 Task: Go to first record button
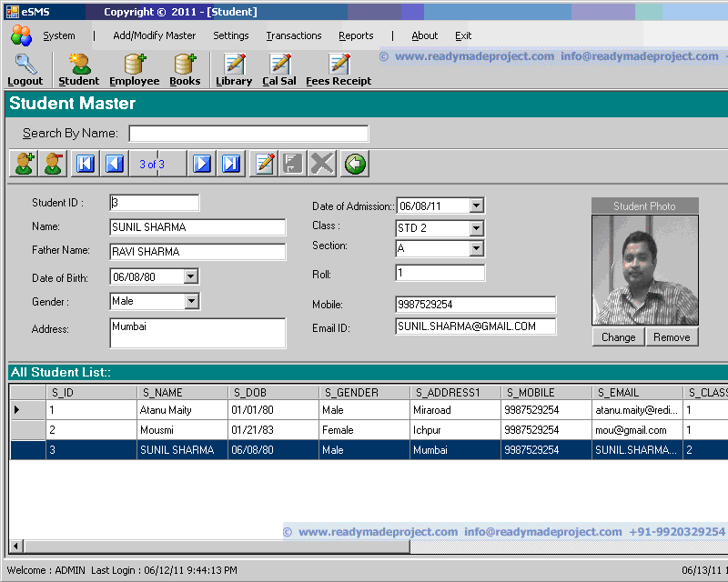pos(86,164)
